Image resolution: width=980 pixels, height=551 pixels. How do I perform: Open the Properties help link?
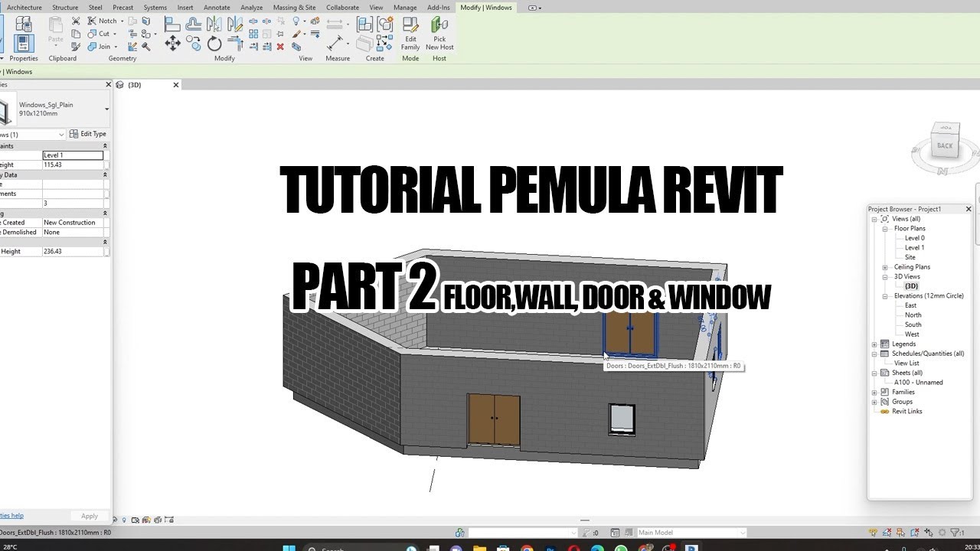pos(11,516)
